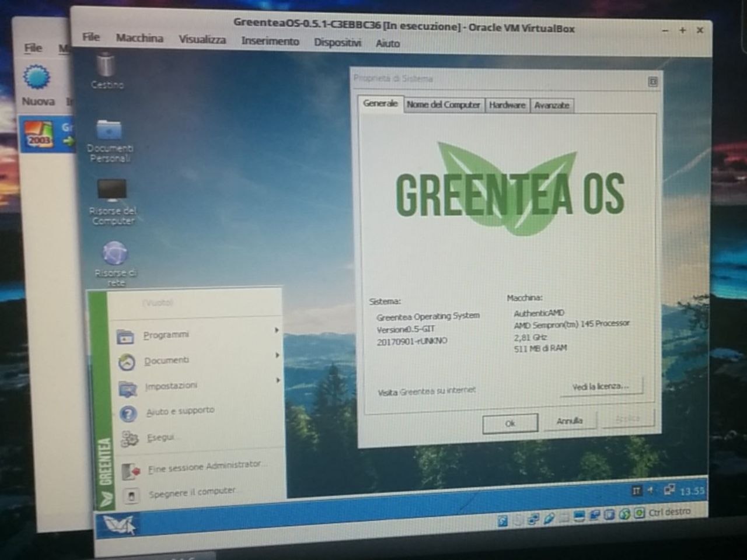Expand the Programmi submenu arrow
Viewport: 747px width, 560px height.
[x=277, y=330]
